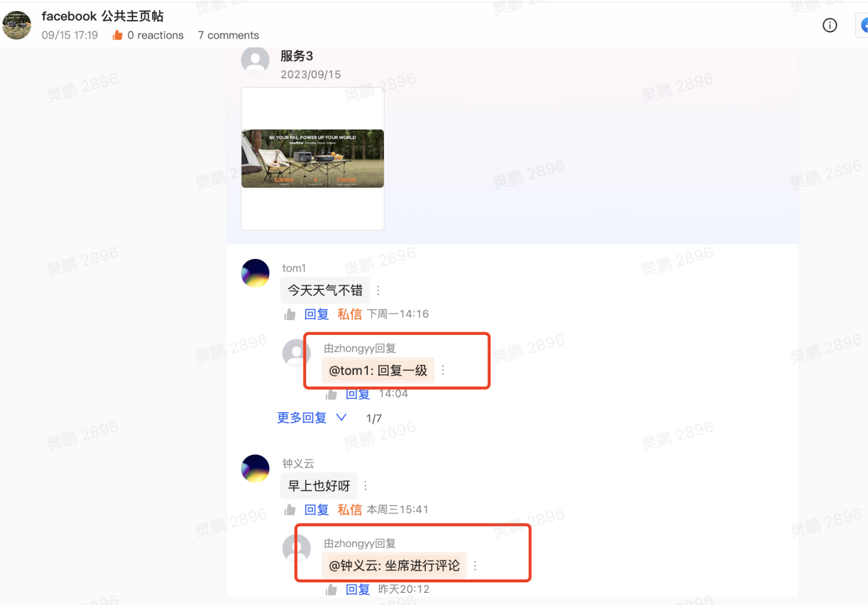Open tom1's profile avatar

255,273
